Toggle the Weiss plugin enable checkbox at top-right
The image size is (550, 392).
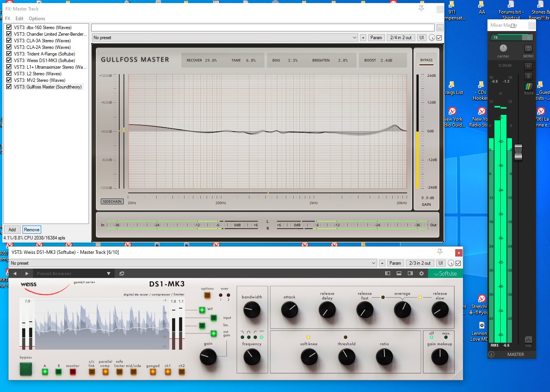pyautogui.click(x=458, y=263)
